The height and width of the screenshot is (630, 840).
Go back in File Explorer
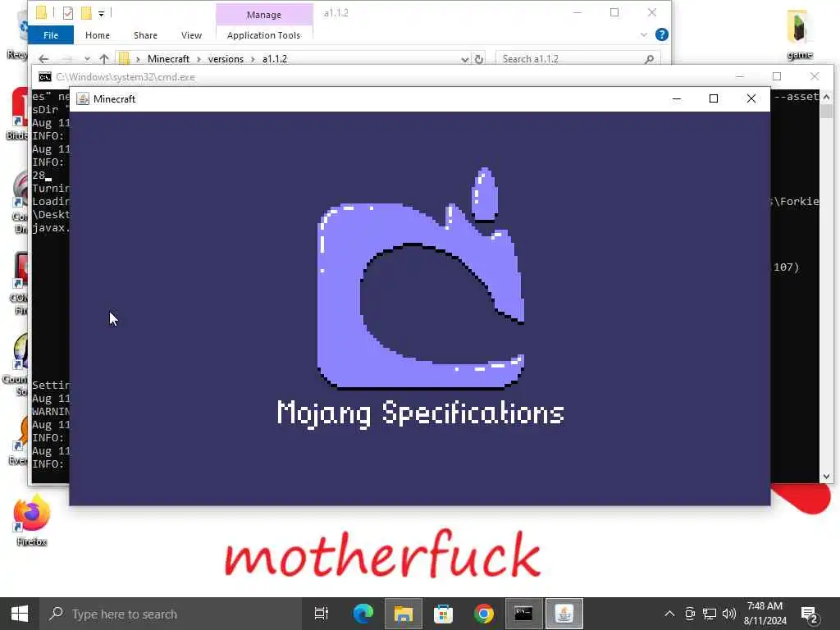pos(44,58)
